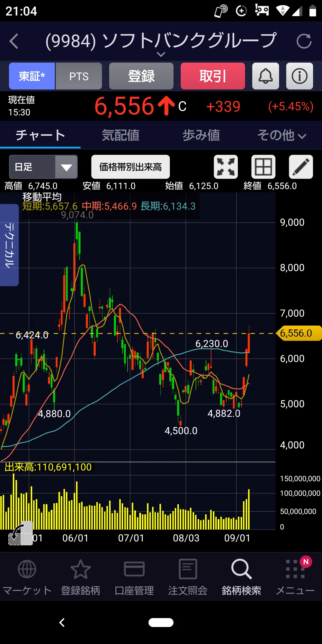Tap the 4,880.0 price label

pos(54,414)
